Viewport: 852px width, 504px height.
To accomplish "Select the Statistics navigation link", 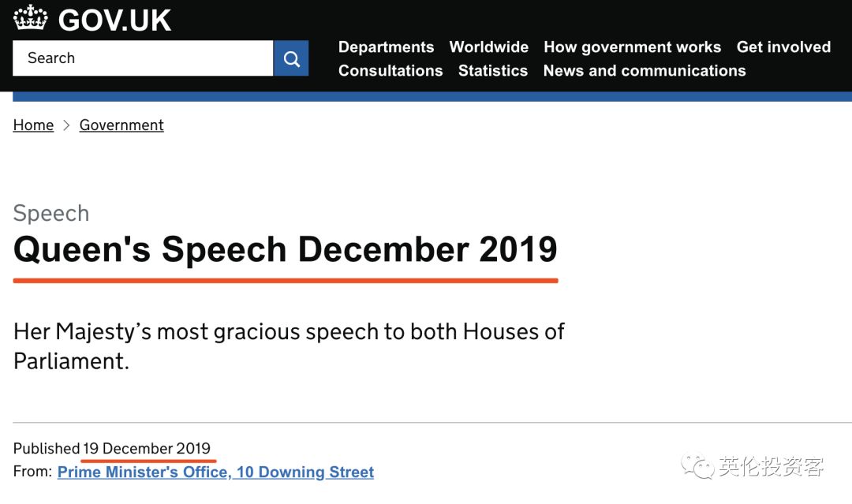I will [493, 71].
